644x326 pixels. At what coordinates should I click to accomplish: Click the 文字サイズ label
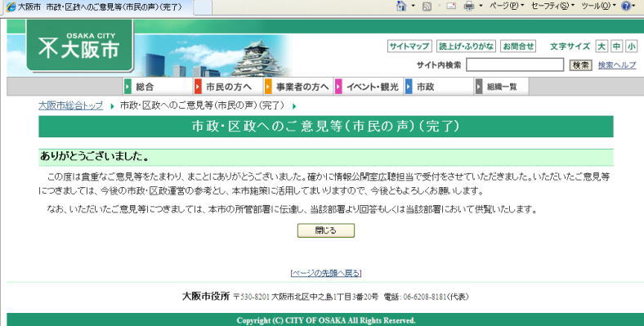(x=570, y=46)
